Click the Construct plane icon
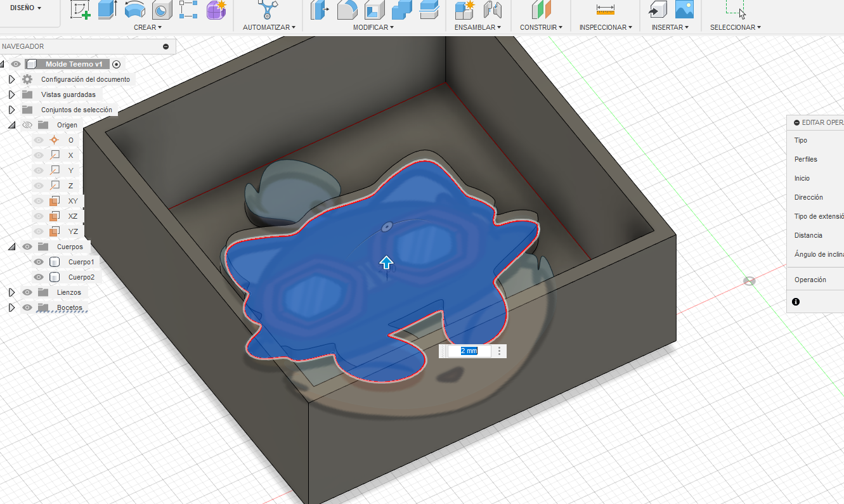The height and width of the screenshot is (504, 844). 542,9
